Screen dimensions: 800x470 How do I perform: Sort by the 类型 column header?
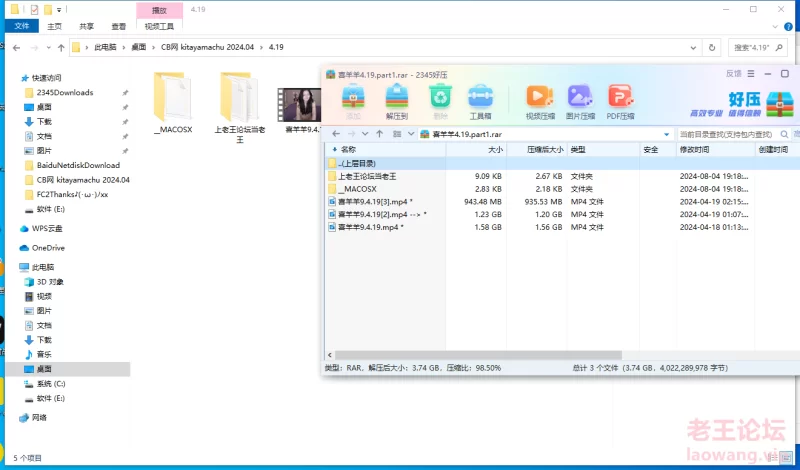604,150
